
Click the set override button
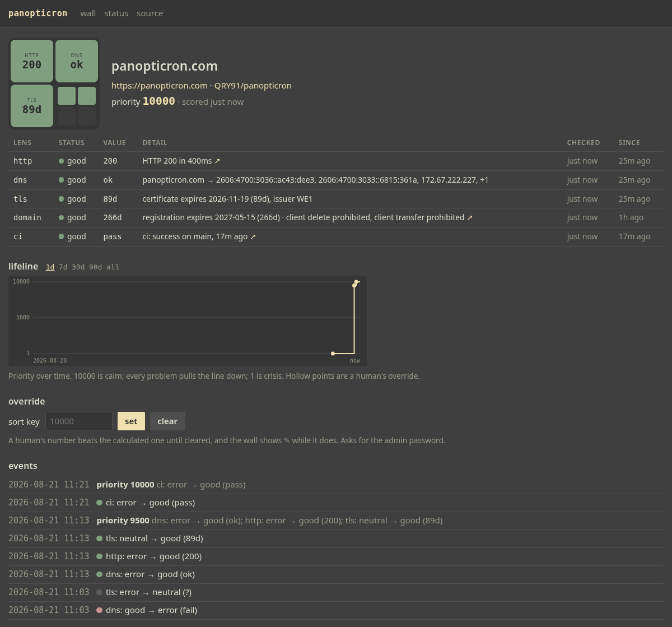coord(131,421)
